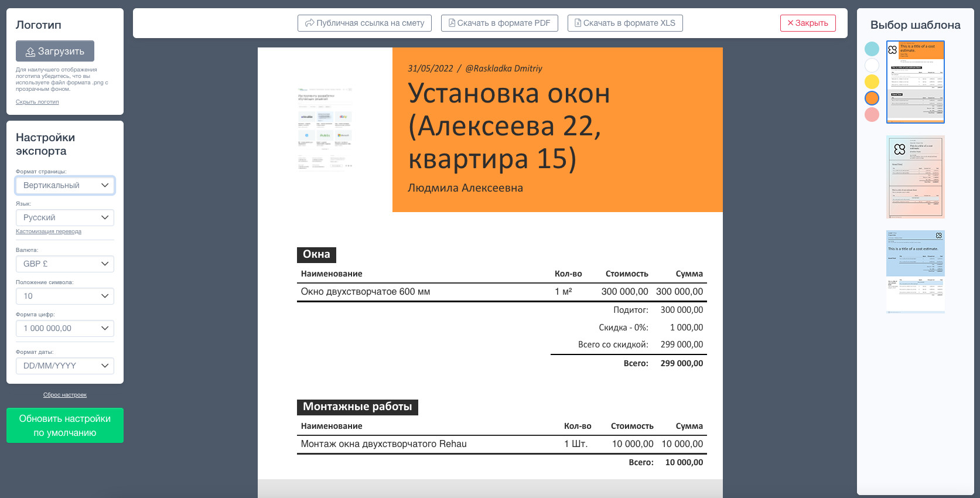Click the Выбор шаблона heading
Viewport: 980px width, 498px height.
pyautogui.click(x=916, y=25)
